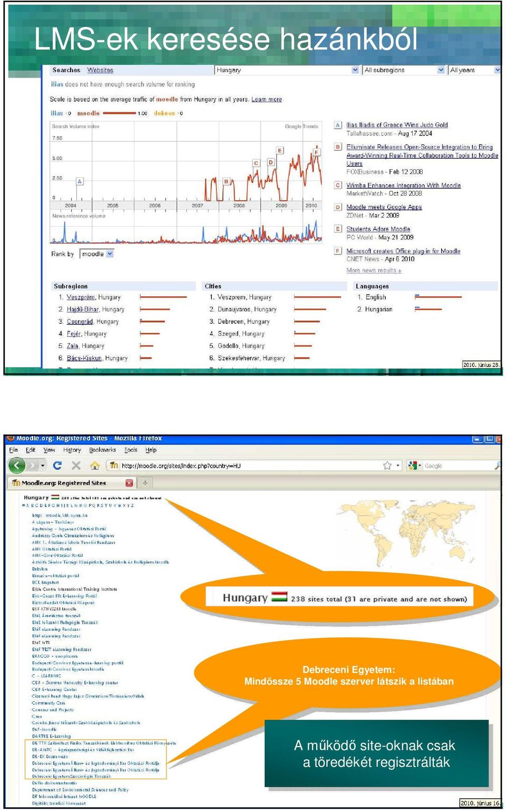Click the 'Debrecen, Hungary' city entry
506x812 pixels.
tap(244, 322)
